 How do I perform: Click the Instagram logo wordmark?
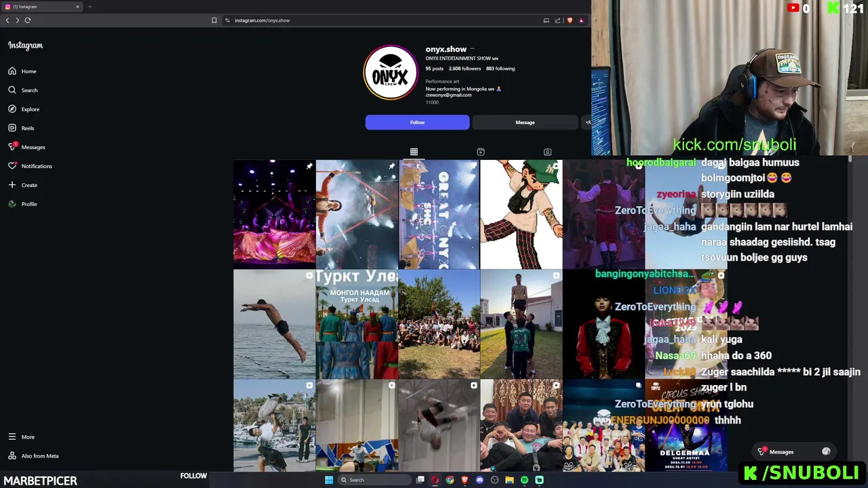(x=25, y=45)
